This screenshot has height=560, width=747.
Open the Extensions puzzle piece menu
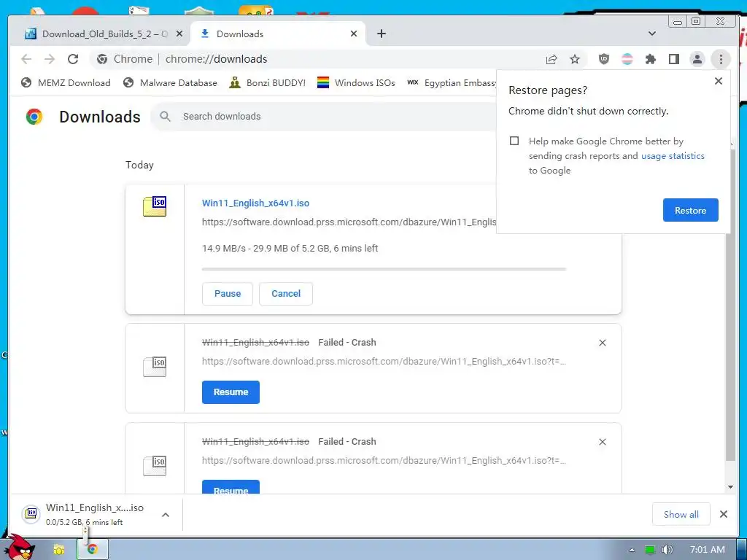(650, 59)
